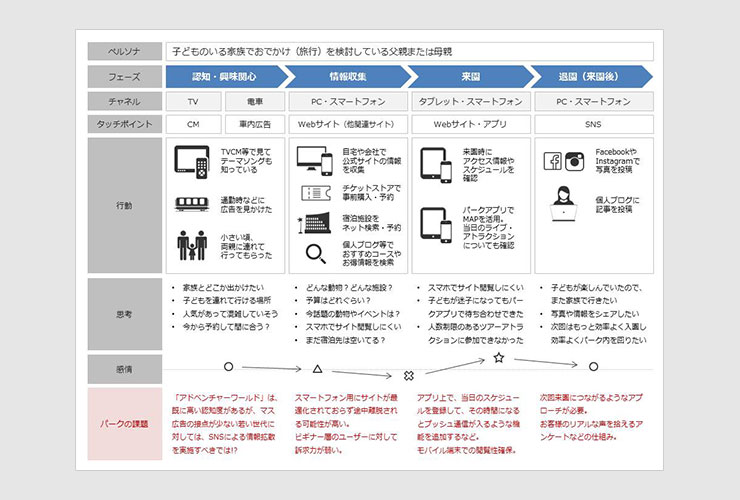
Task: Click the TV with remote control icon
Action: pyautogui.click(x=192, y=162)
